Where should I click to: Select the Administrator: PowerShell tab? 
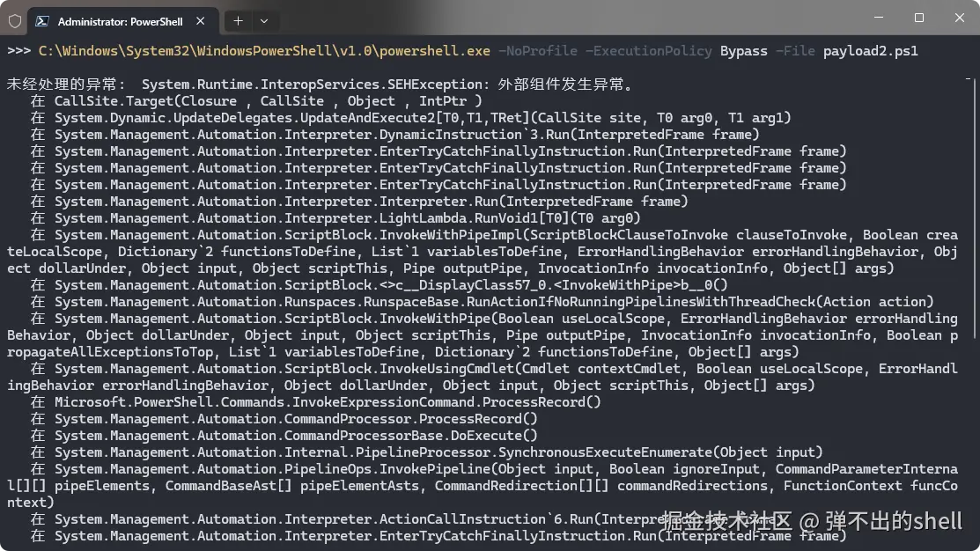pyautogui.click(x=124, y=21)
